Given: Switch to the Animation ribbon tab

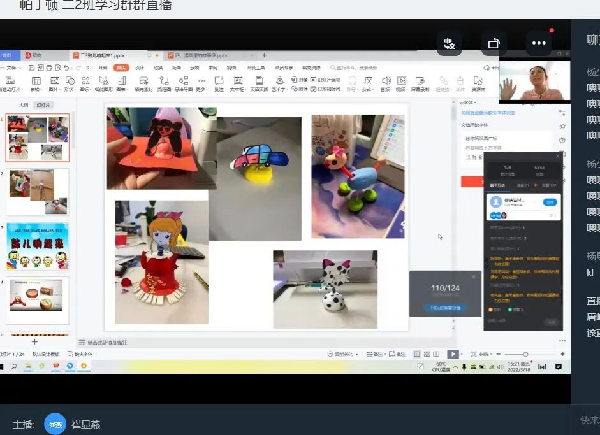Looking at the screenshot, I should 176,68.
